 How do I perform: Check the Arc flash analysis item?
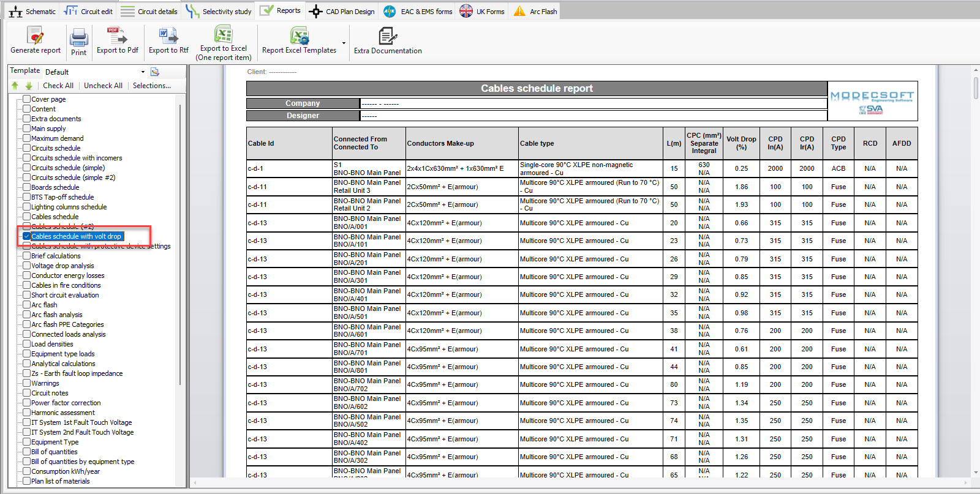26,314
